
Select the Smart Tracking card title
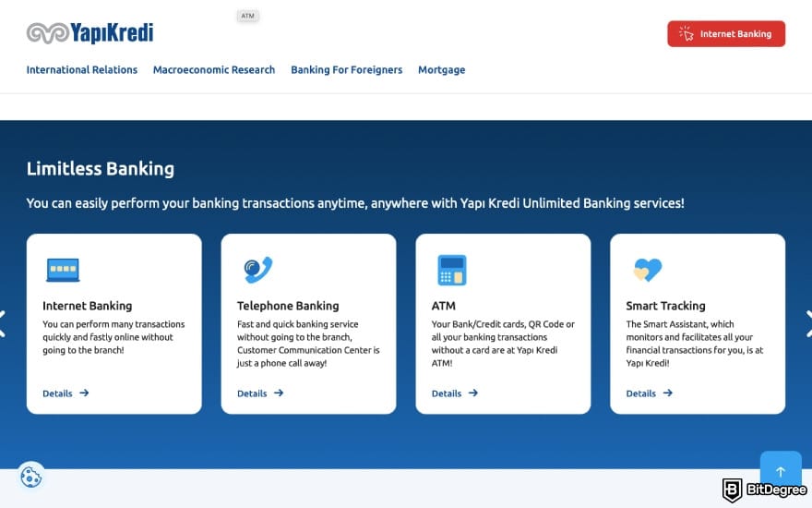pyautogui.click(x=666, y=306)
